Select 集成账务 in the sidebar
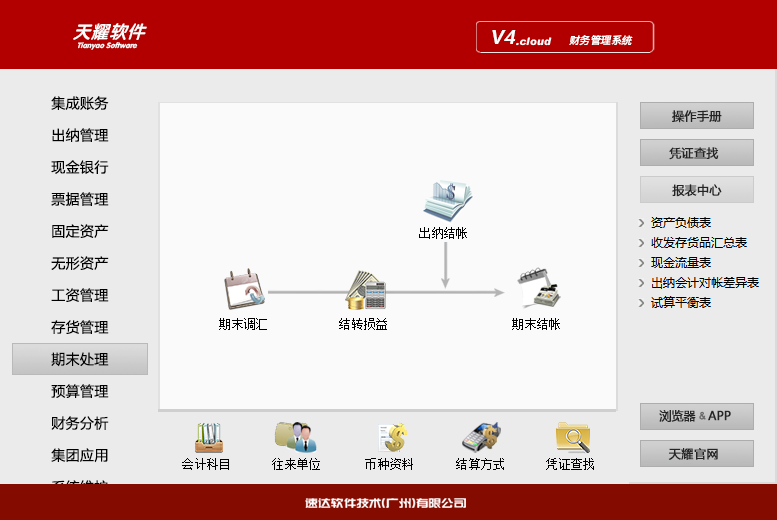This screenshot has width=777, height=520. [x=80, y=103]
